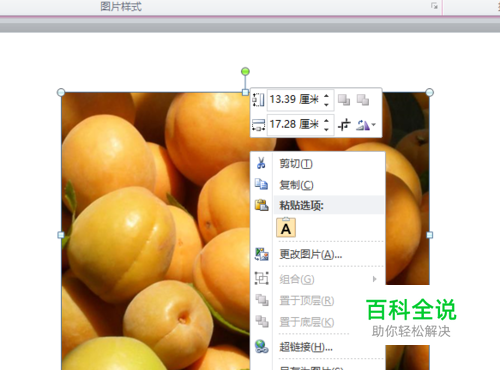Select 剪切(T) from the context menu
This screenshot has width=500, height=370.
coord(296,164)
